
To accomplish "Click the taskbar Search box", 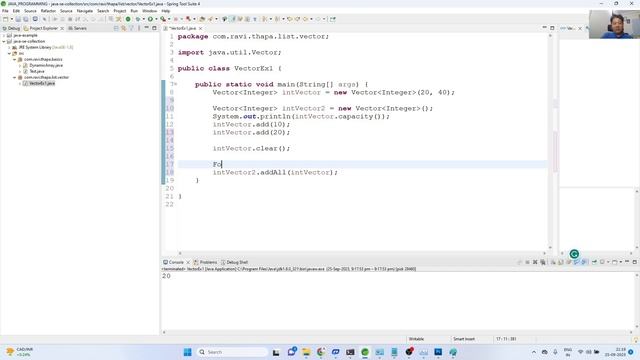I will (x=232, y=352).
